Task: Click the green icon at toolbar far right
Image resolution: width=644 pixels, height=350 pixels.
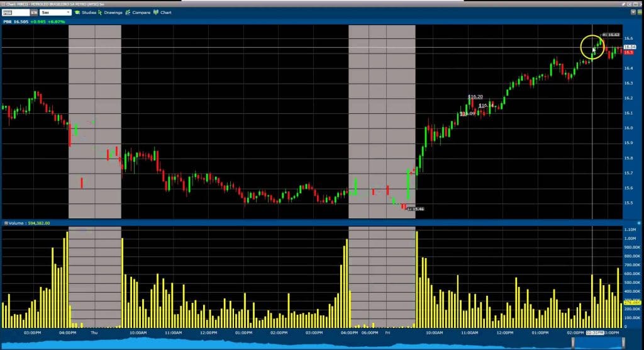Action: 640,13
